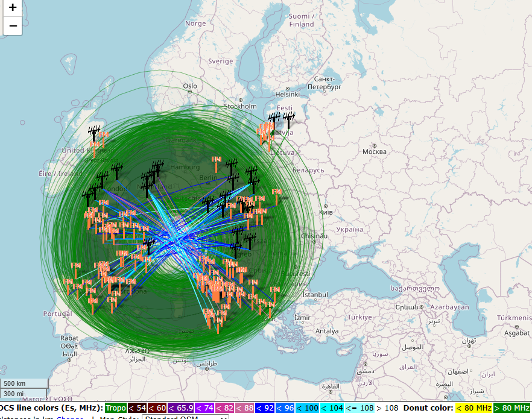
Task: Zoom out of the map with minus button
Action: pyautogui.click(x=13, y=26)
